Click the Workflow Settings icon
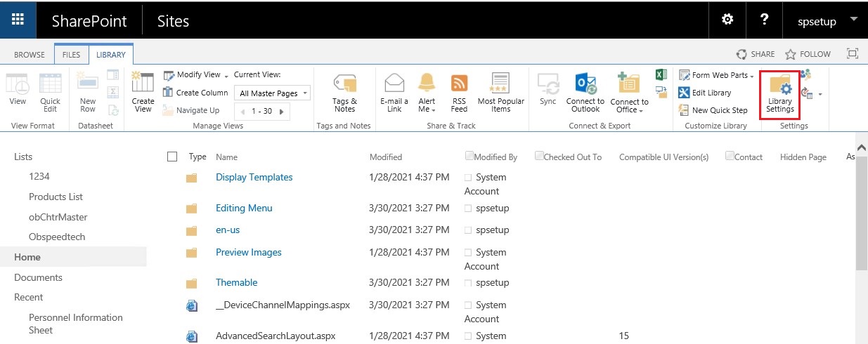Screen dimensions: 868x344 (808, 93)
